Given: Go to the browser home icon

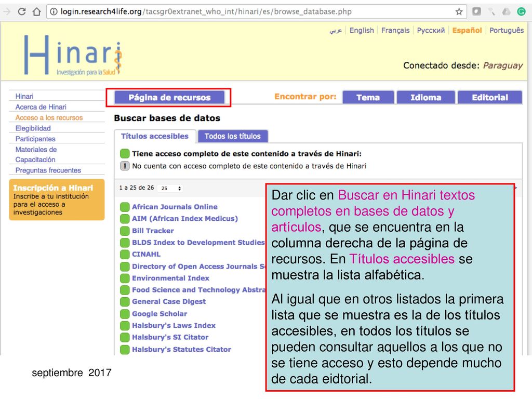Looking at the screenshot, I should coord(37,11).
